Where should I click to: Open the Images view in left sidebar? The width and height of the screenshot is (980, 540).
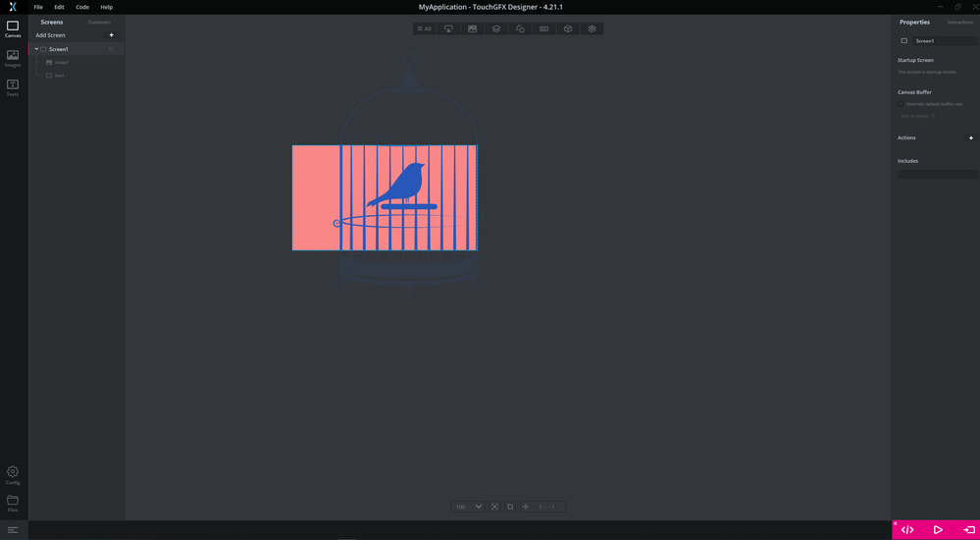pyautogui.click(x=13, y=58)
